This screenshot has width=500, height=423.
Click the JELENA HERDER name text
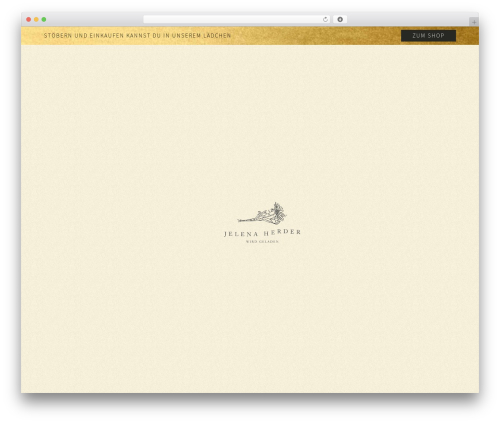(x=262, y=233)
